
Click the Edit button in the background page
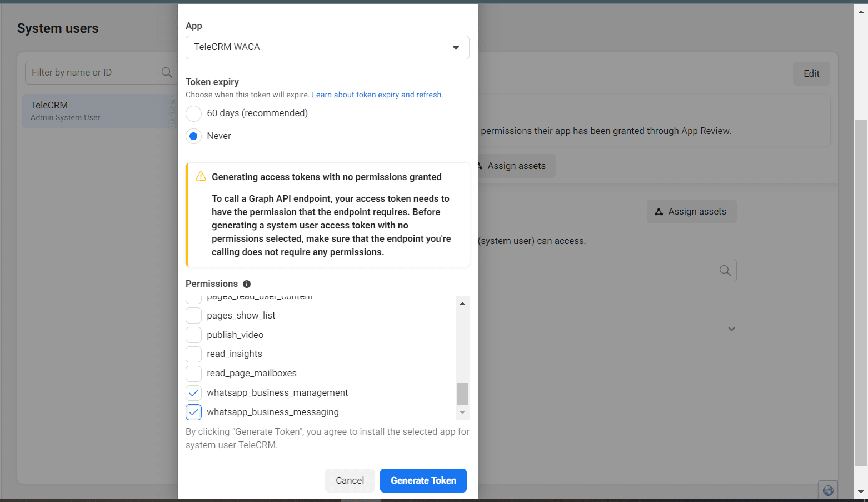[x=811, y=74]
